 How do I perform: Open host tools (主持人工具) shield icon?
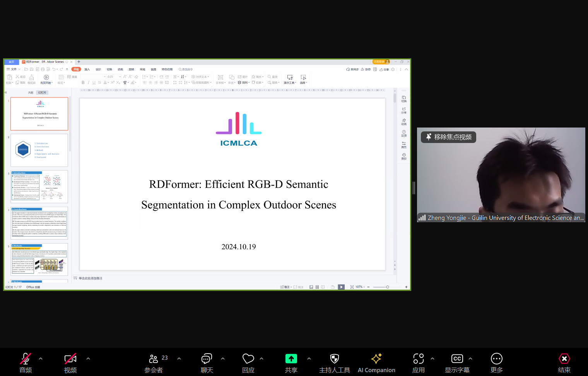[335, 362]
